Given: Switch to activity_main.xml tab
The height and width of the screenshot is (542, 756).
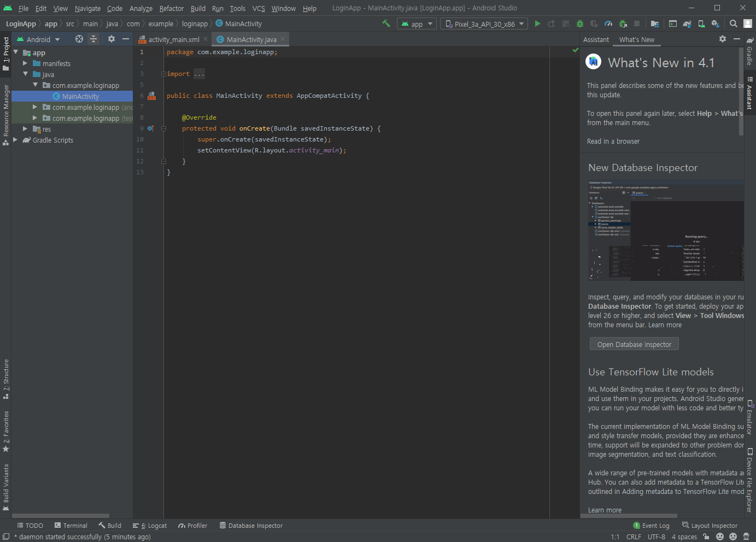Looking at the screenshot, I should tap(173, 39).
